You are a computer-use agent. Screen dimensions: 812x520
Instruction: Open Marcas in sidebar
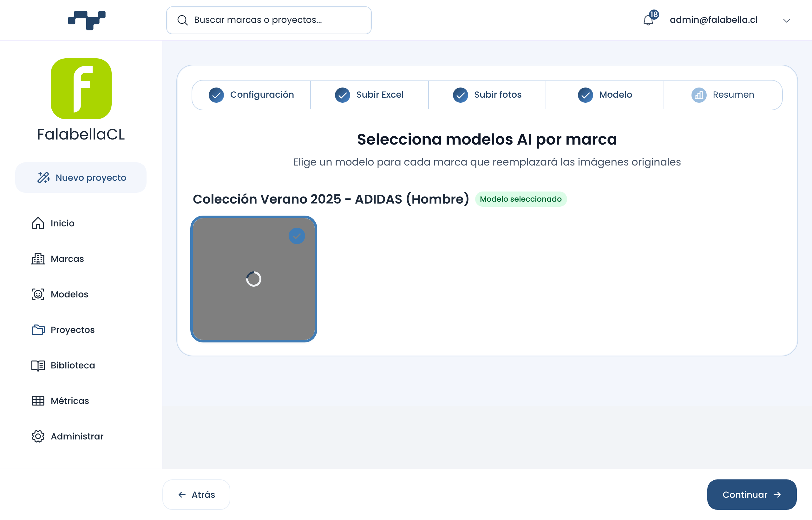point(67,259)
